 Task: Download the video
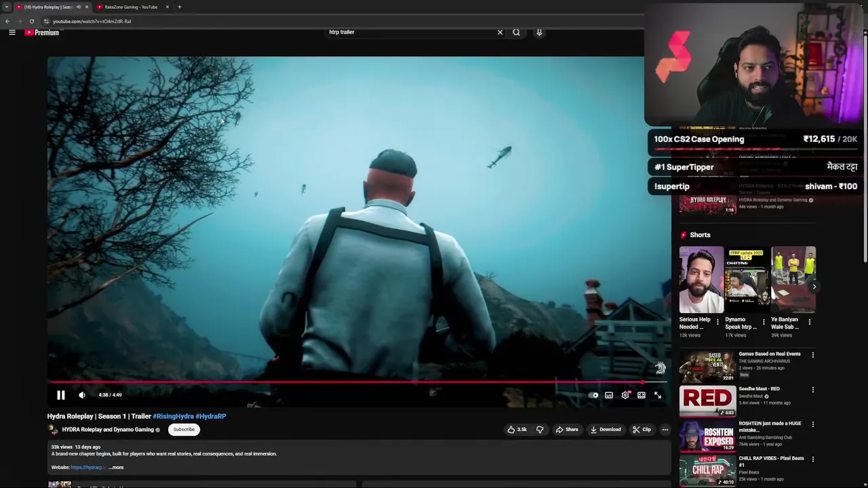606,429
